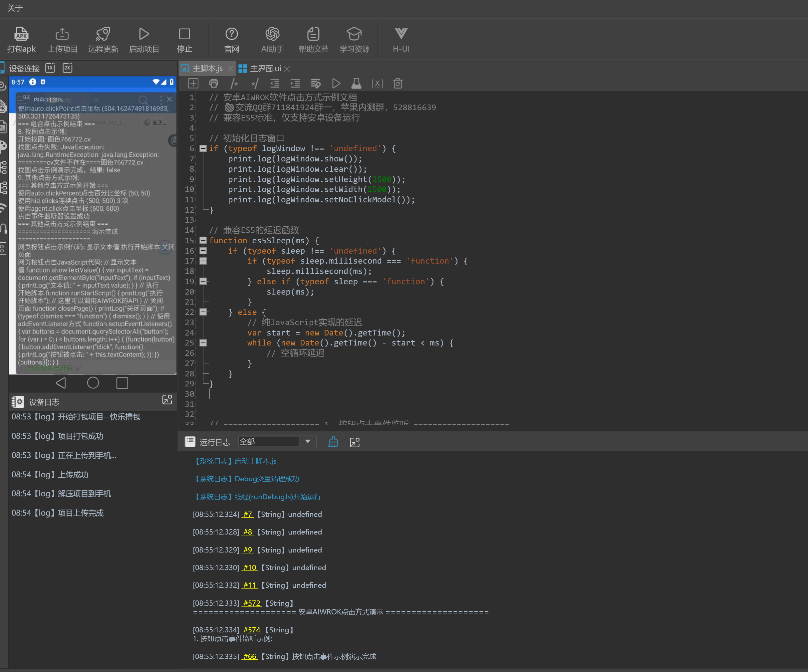The width and height of the screenshot is (808, 672).
Task: Start the project with 启动项目
Action: (144, 34)
